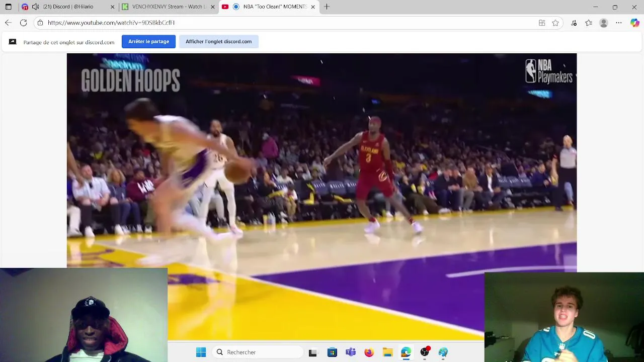The width and height of the screenshot is (644, 362).
Task: Click the left webcam overlay feed
Action: point(84,315)
